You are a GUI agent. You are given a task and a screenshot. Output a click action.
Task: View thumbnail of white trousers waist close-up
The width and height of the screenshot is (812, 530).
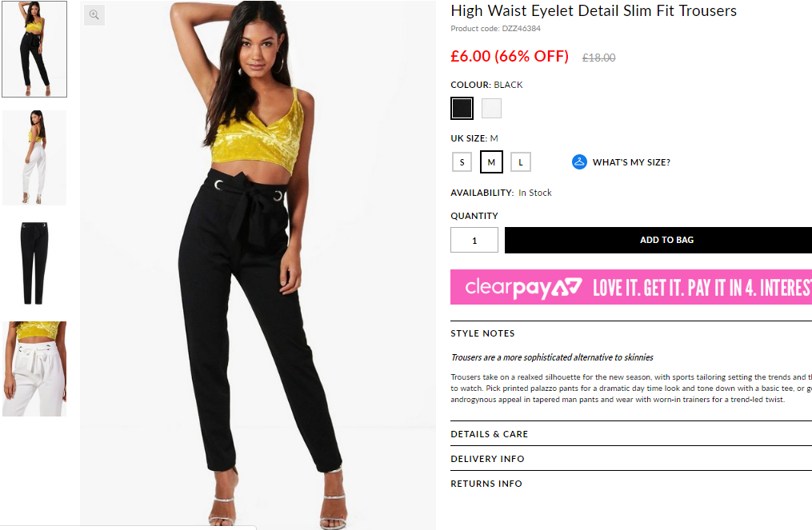pos(34,369)
